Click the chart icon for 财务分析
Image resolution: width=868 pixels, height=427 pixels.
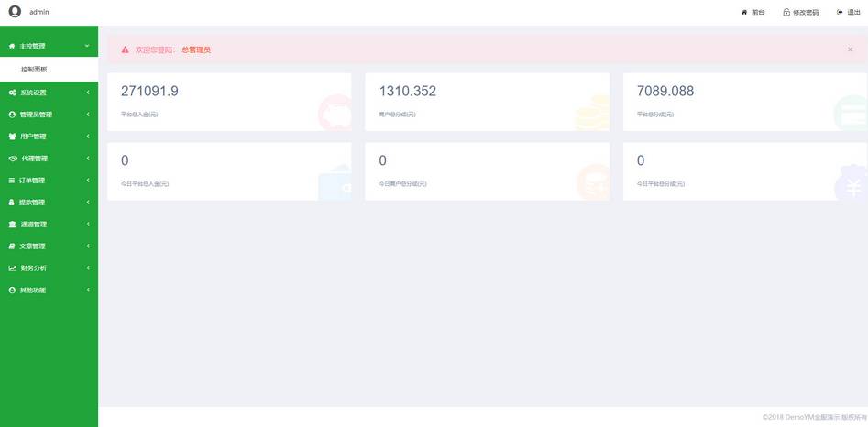click(x=12, y=268)
